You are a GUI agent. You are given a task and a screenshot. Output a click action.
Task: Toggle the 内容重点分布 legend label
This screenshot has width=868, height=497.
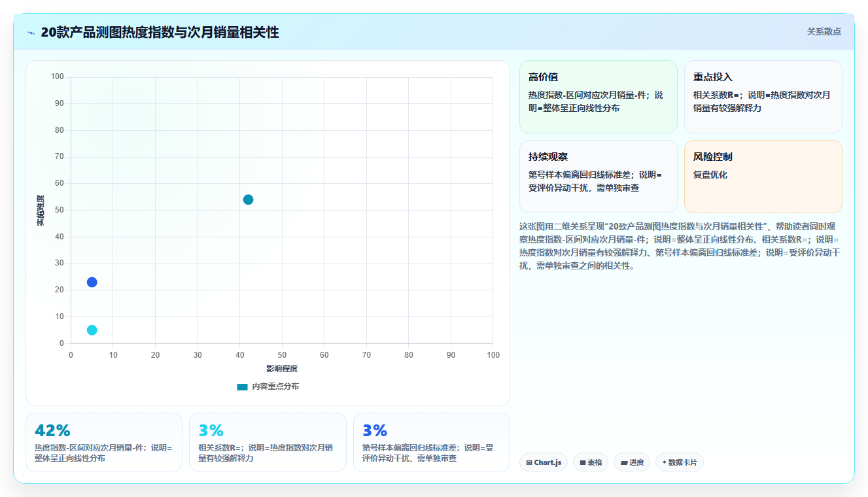pos(275,387)
